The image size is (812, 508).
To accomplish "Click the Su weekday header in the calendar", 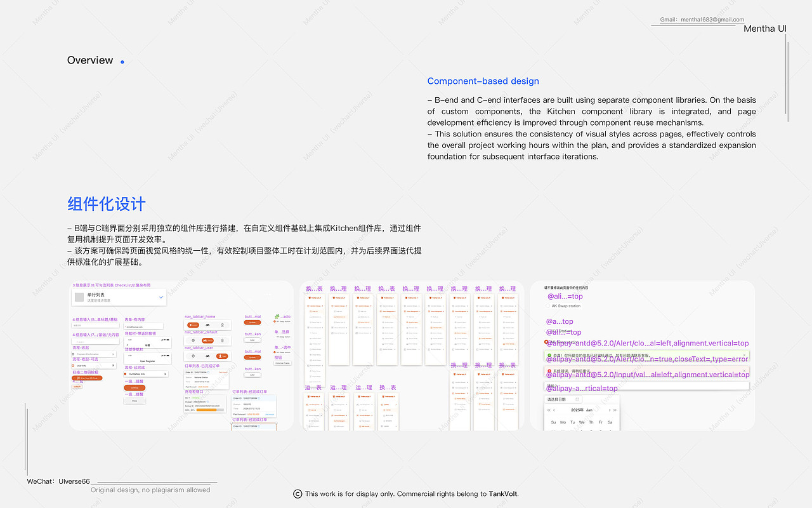I will pyautogui.click(x=554, y=422).
